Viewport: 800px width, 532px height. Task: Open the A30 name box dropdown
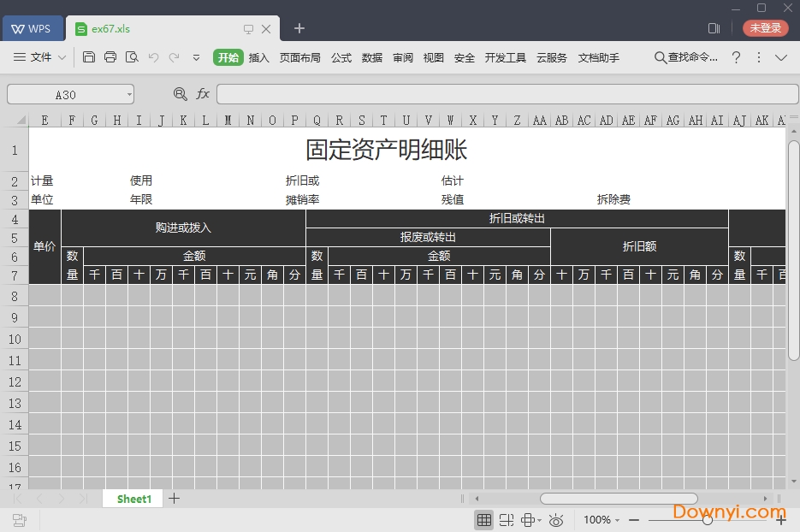coord(129,94)
